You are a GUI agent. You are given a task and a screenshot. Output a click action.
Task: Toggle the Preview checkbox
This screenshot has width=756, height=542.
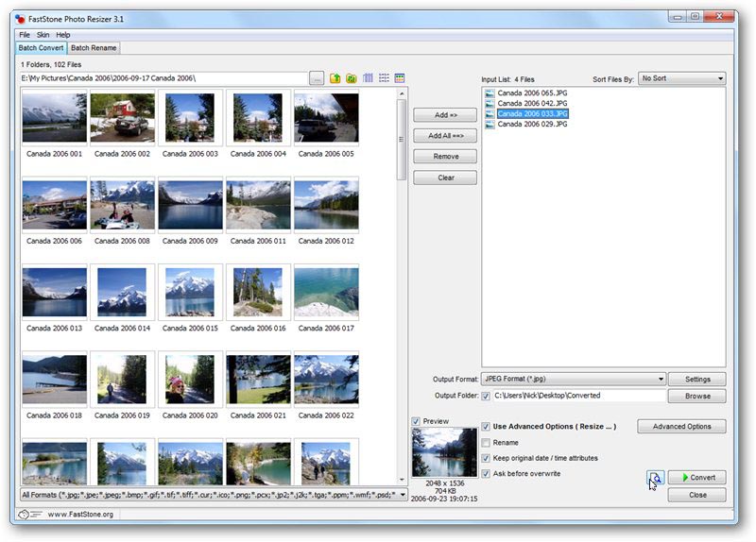tap(417, 421)
